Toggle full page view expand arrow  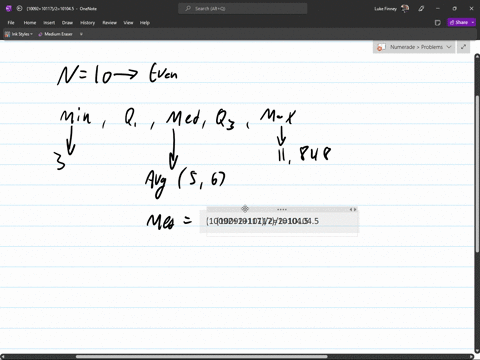463,47
